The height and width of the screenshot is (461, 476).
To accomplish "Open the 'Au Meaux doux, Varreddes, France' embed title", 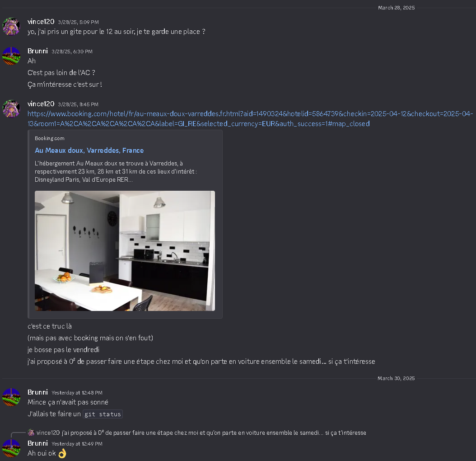I will tap(89, 151).
